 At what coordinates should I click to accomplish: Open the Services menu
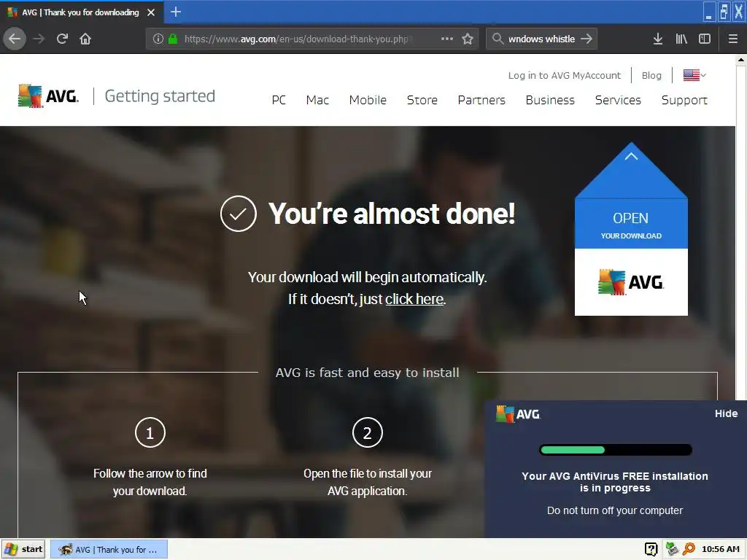coord(618,100)
